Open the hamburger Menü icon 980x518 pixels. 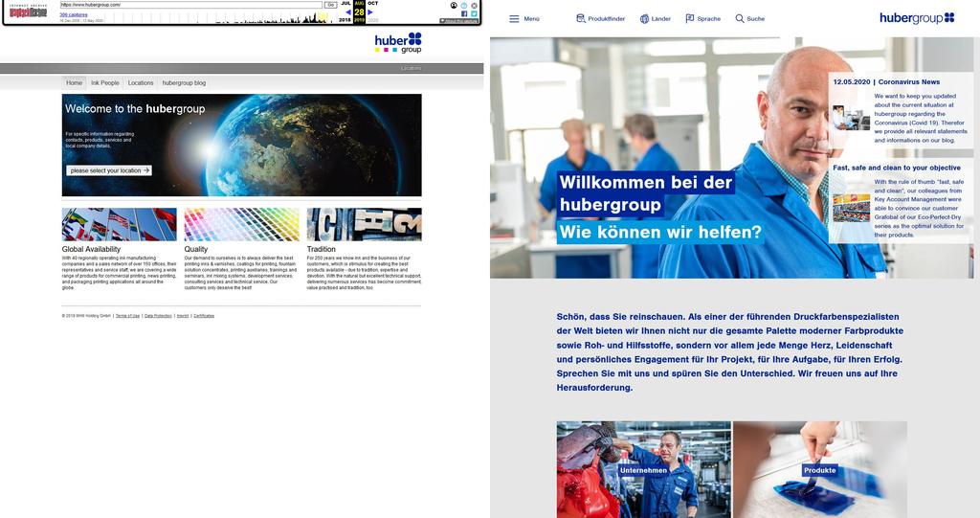tap(514, 19)
